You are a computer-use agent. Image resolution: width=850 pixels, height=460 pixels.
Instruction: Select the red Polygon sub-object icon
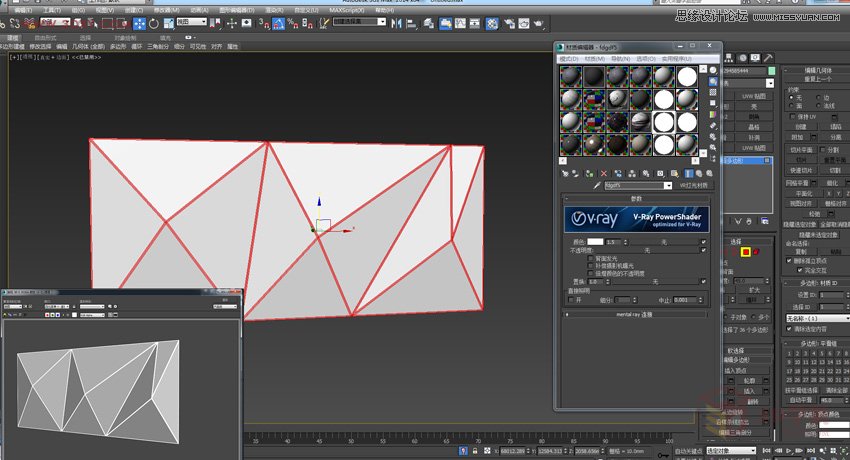(745, 252)
